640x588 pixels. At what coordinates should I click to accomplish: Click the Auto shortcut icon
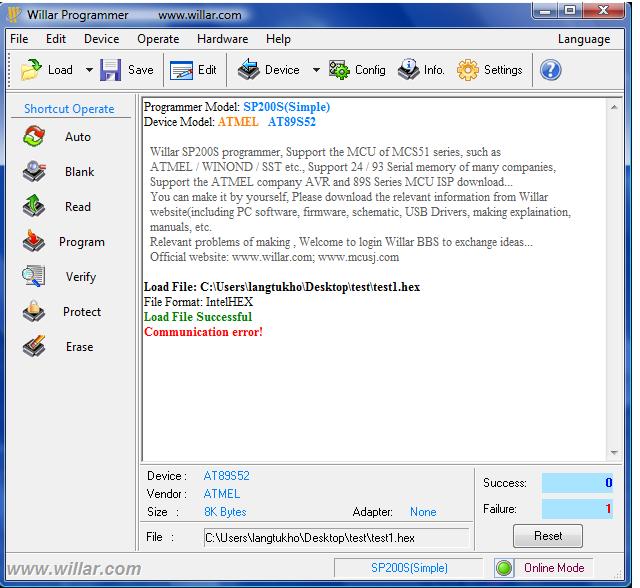tap(34, 136)
